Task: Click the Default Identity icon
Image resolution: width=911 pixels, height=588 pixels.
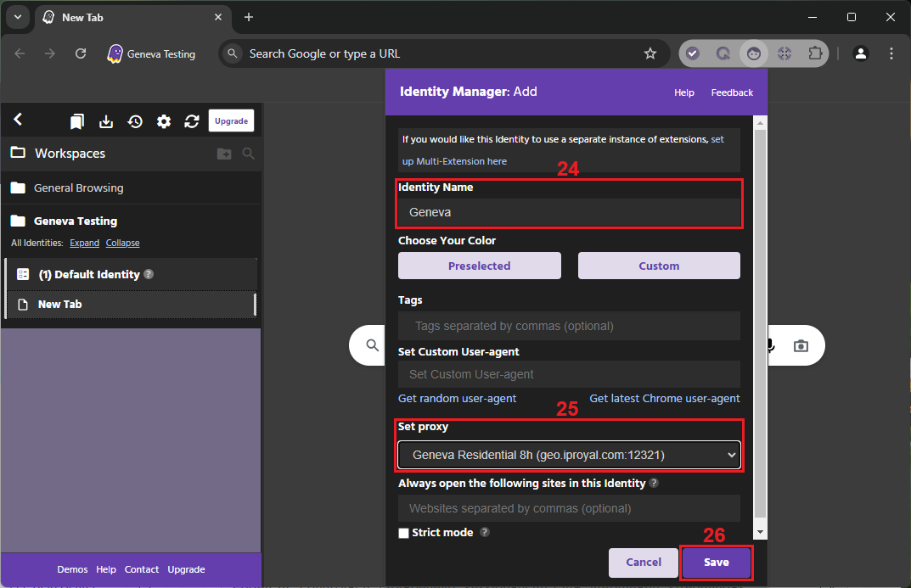Action: coord(23,274)
